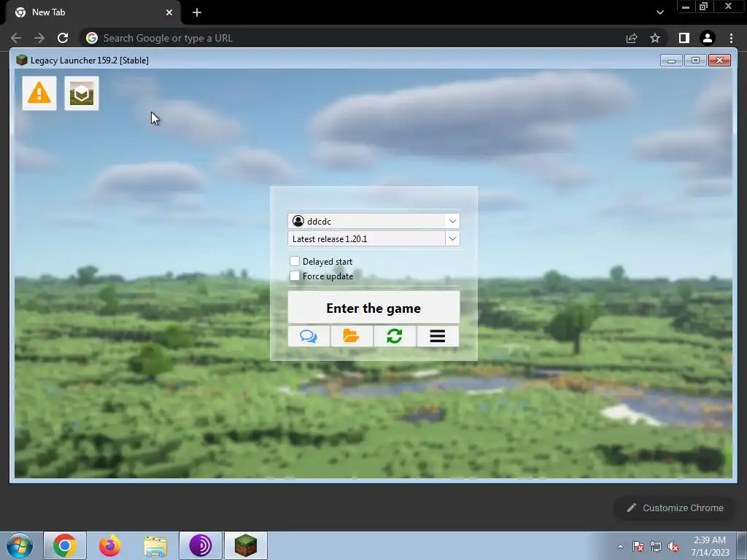Screen dimensions: 747x560
Task: Open Tor Browser from taskbar
Action: [x=201, y=545]
